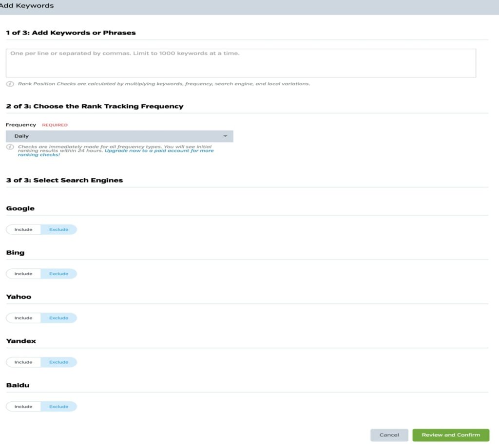Click the Google section heading
The height and width of the screenshot is (448, 499).
pos(20,208)
